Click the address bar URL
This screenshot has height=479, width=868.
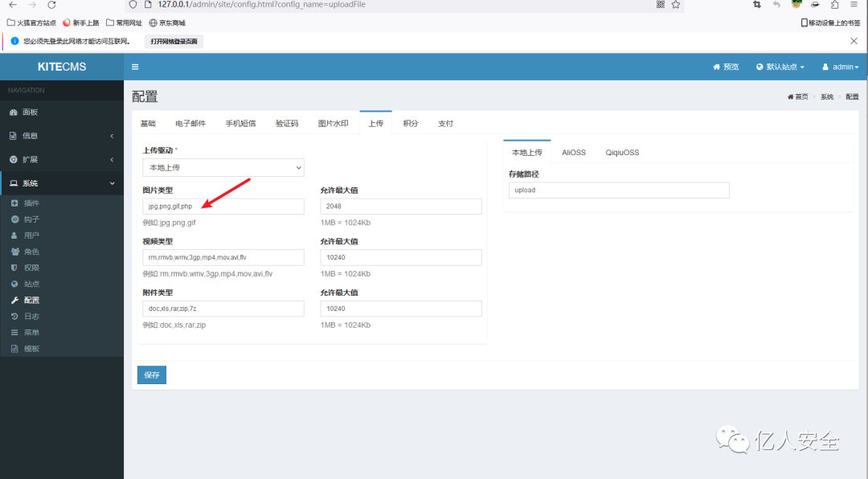pos(261,5)
